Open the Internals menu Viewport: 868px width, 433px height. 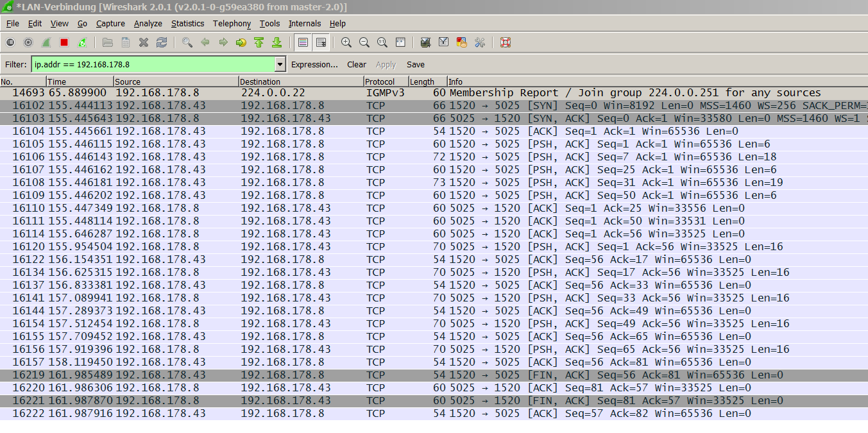pos(305,24)
